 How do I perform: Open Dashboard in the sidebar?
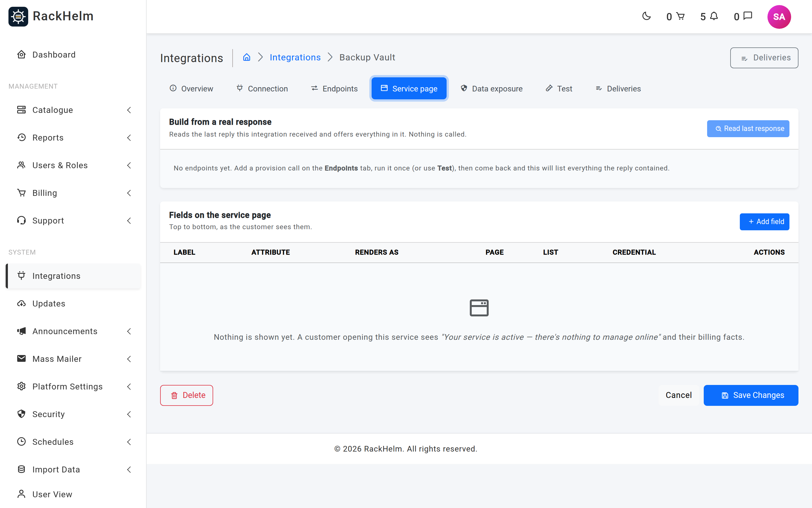click(x=73, y=54)
